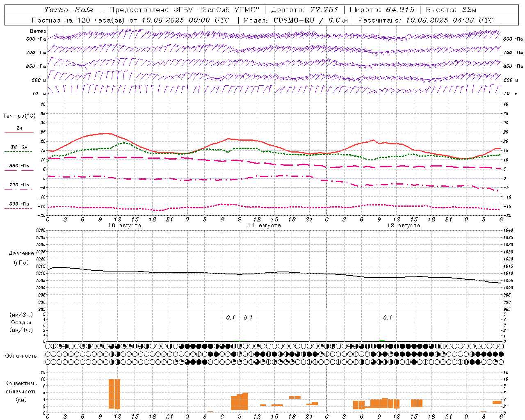Select the "Широта: 64.919" header text
Image resolution: width=525 pixels, height=420 pixels.
382,10
